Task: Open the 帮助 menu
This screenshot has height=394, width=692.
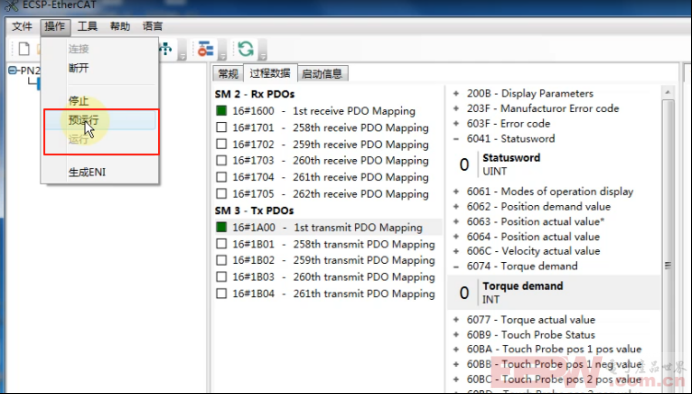Action: [x=120, y=26]
